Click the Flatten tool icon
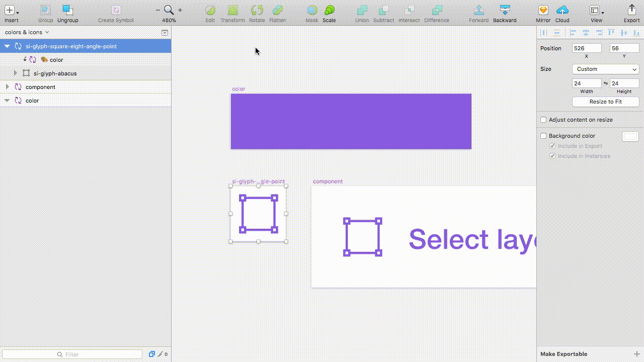 277,10
